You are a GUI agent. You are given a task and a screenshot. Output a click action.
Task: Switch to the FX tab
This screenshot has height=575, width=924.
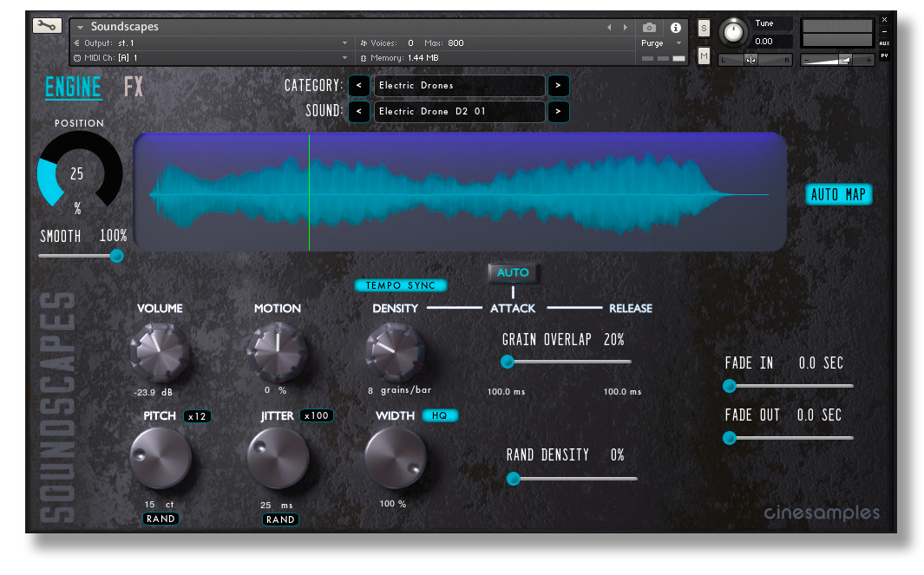point(134,88)
